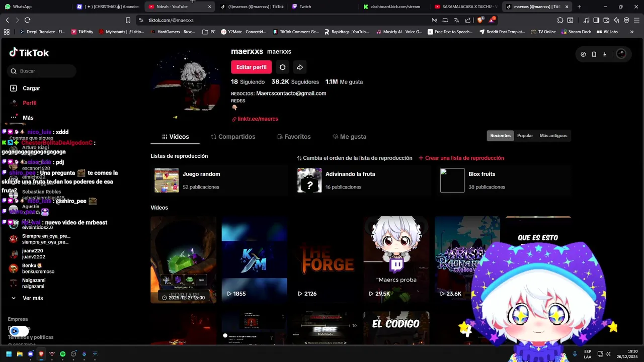The height and width of the screenshot is (362, 644).
Task: Sort videos by Más antiguos
Action: coord(553,136)
